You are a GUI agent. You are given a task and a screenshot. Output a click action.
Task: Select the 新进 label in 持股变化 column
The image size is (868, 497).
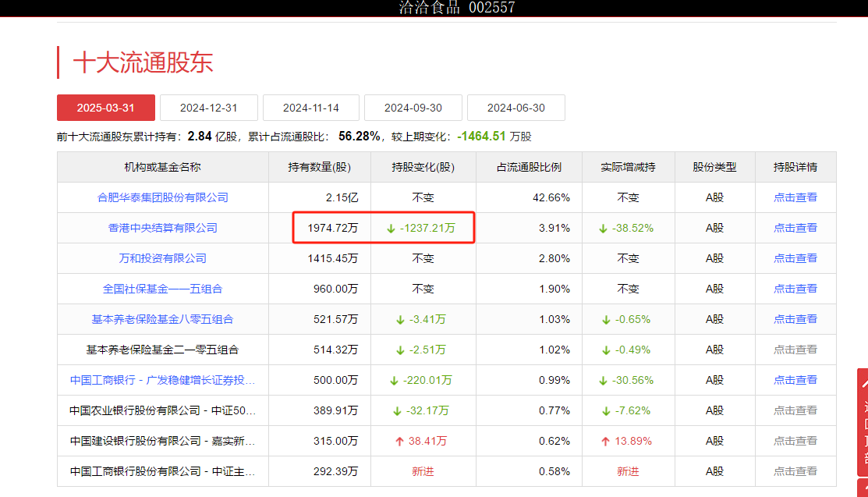[423, 471]
